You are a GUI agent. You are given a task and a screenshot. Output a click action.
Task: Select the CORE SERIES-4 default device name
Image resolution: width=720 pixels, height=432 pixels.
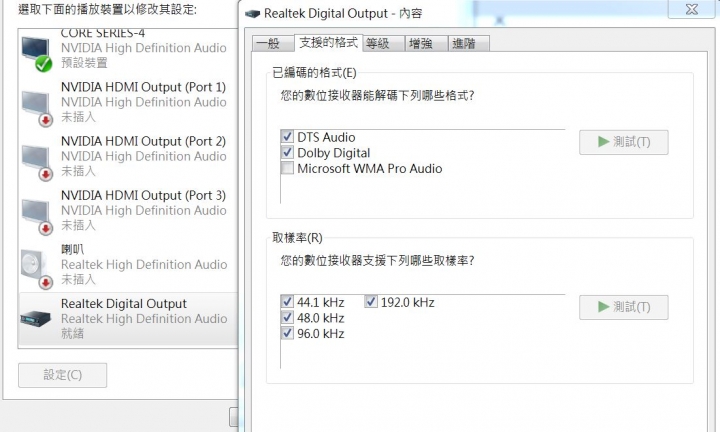click(x=103, y=33)
